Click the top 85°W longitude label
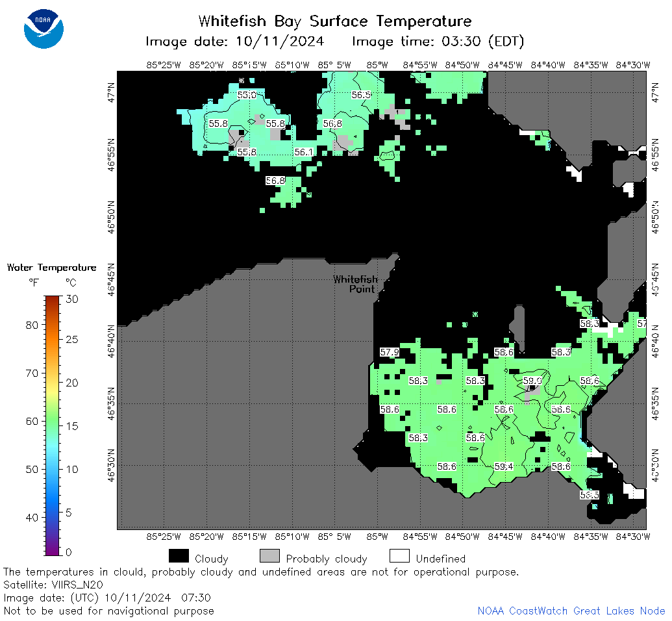The width and height of the screenshot is (672, 621). pos(377,65)
